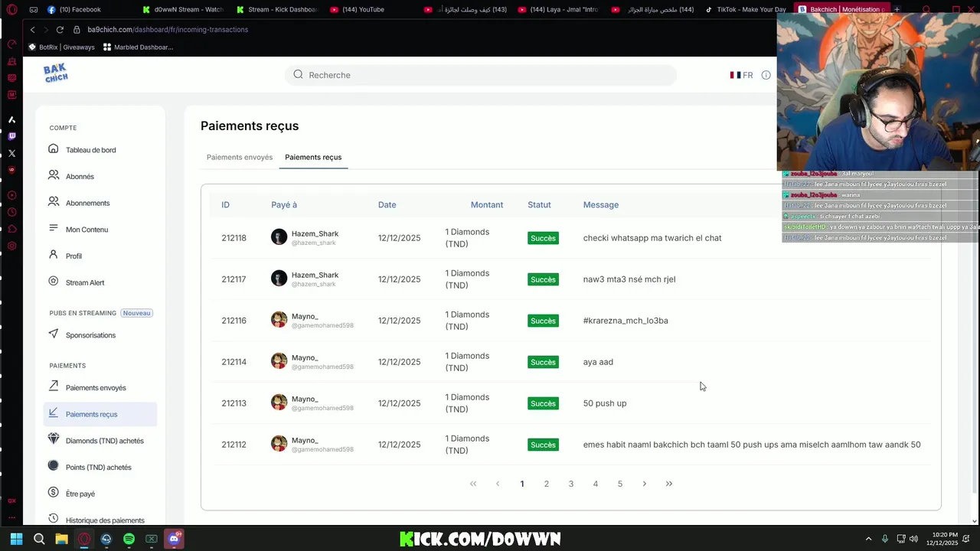Screen dimensions: 980x551
Task: Open Spotify from the taskbar
Action: point(129,539)
